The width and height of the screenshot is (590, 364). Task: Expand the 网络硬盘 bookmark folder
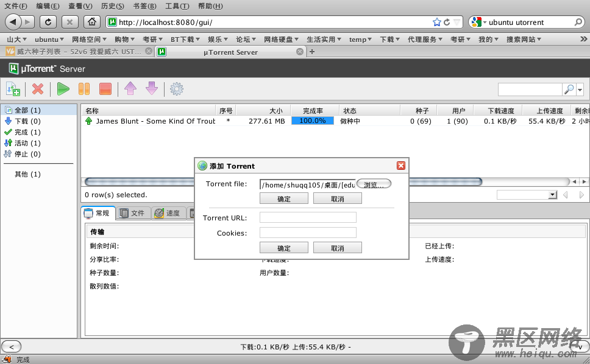(281, 40)
